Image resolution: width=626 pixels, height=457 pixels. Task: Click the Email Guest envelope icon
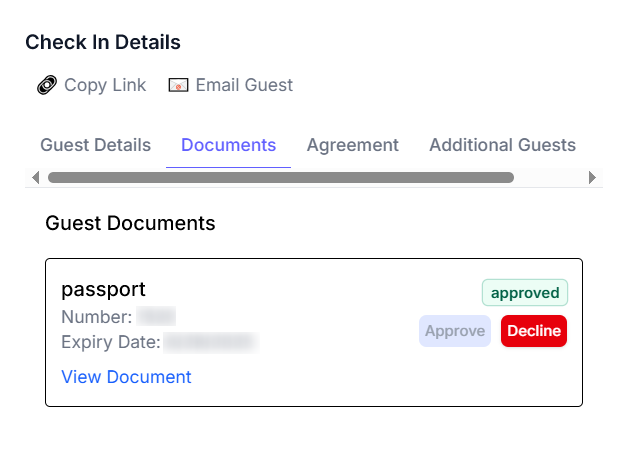(178, 85)
